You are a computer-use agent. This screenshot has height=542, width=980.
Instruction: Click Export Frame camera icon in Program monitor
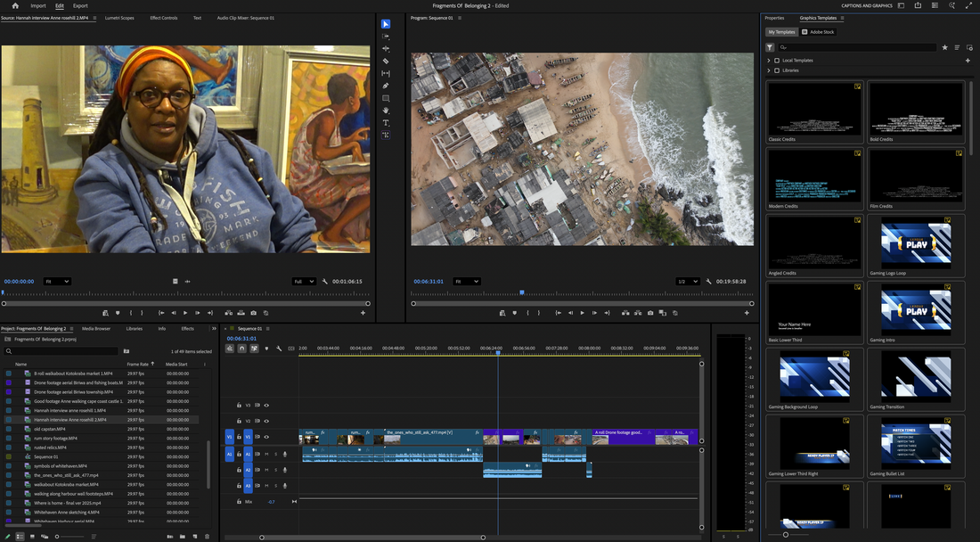click(x=650, y=313)
